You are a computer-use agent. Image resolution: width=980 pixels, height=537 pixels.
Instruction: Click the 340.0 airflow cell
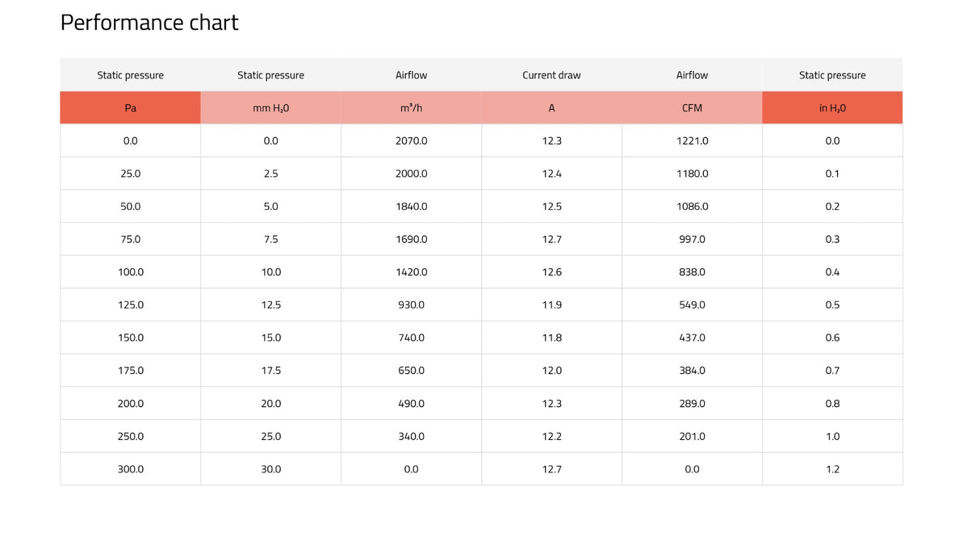pos(412,436)
